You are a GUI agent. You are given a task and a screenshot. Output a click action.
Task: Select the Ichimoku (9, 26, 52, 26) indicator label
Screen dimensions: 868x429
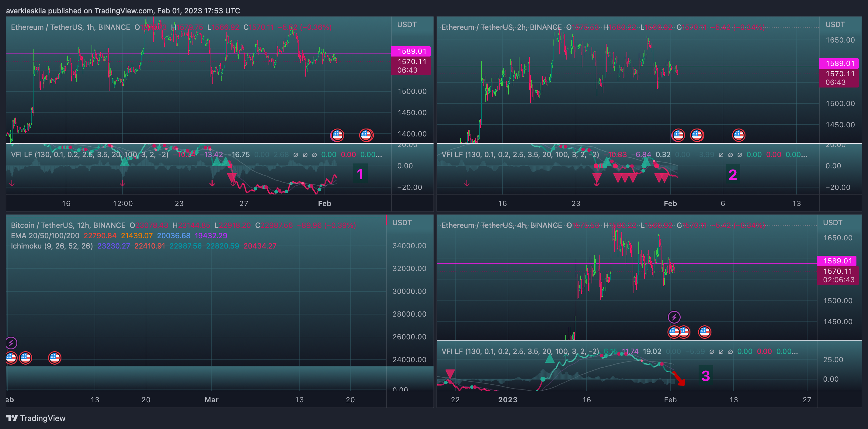coord(52,246)
